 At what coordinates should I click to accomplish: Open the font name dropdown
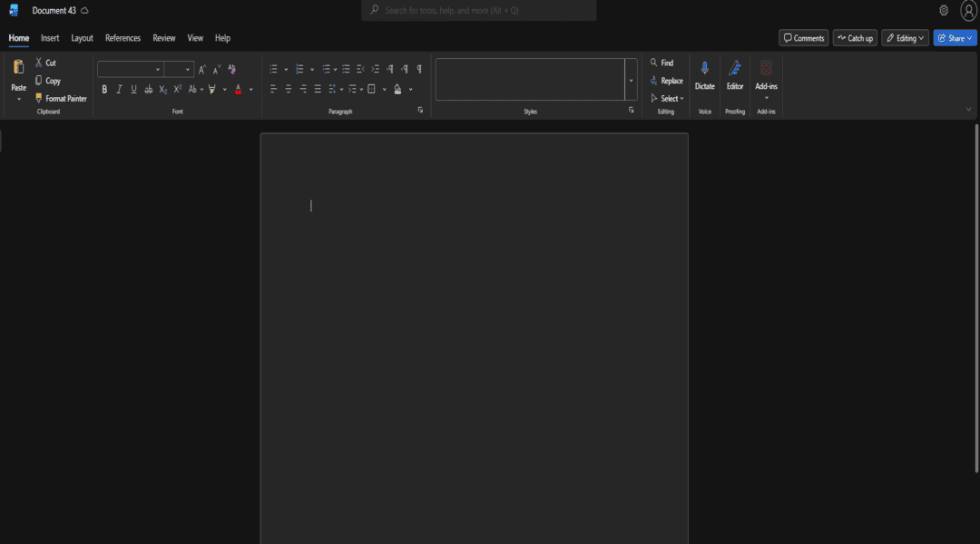click(x=157, y=69)
